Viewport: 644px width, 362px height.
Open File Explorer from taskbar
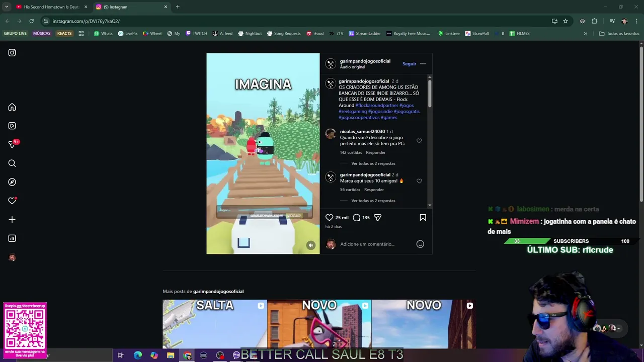pyautogui.click(x=171, y=355)
